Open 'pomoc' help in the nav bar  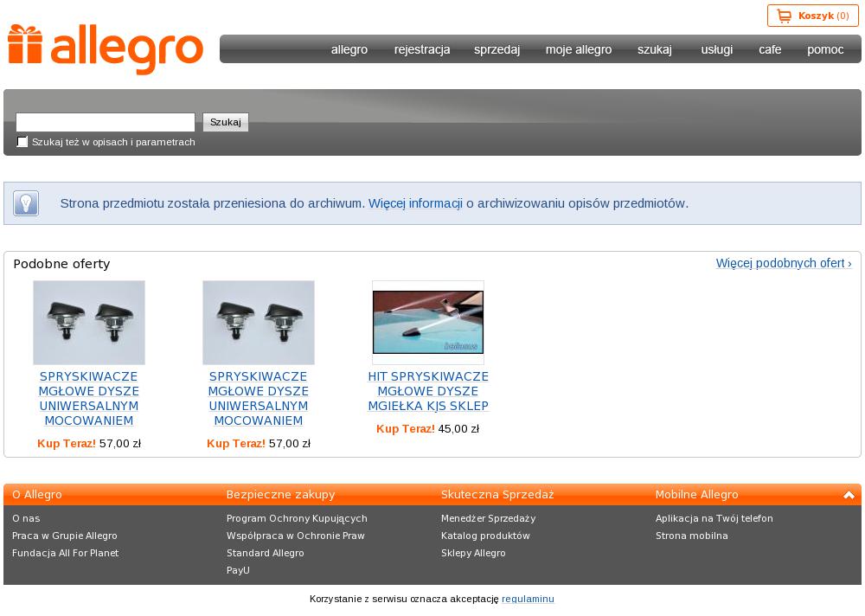click(825, 49)
